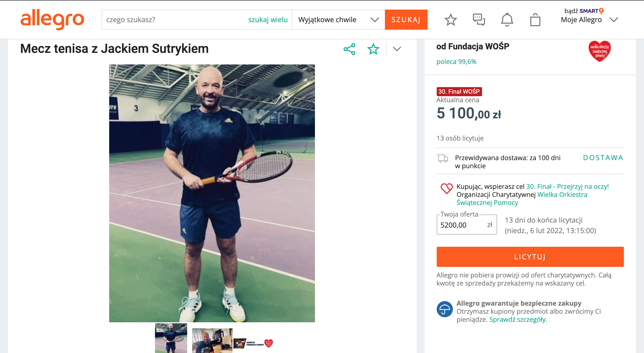Expand the chevron next to watchlist star
Screen dimensions: 644x353
coord(397,49)
